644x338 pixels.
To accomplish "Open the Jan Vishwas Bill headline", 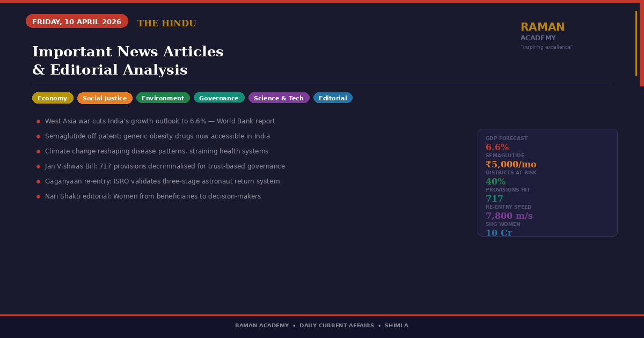I will click(x=165, y=166).
